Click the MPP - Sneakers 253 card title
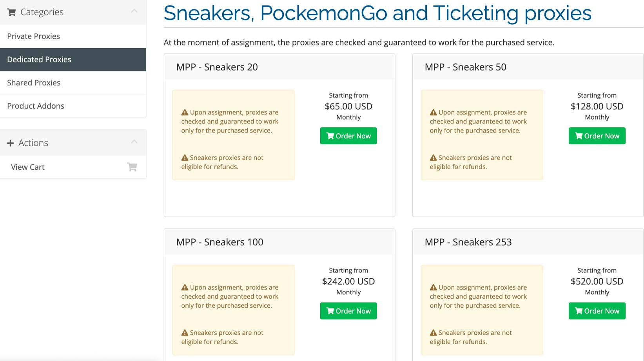This screenshot has height=361, width=644. click(x=468, y=242)
